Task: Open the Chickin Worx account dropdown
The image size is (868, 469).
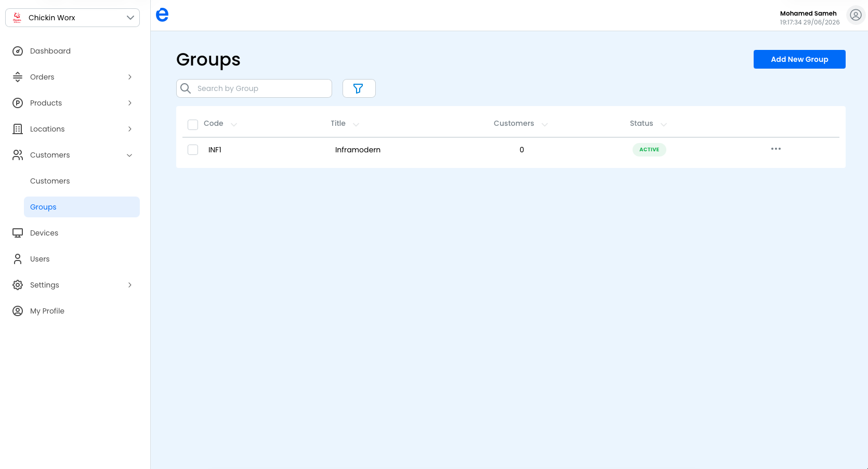Action: (72, 18)
